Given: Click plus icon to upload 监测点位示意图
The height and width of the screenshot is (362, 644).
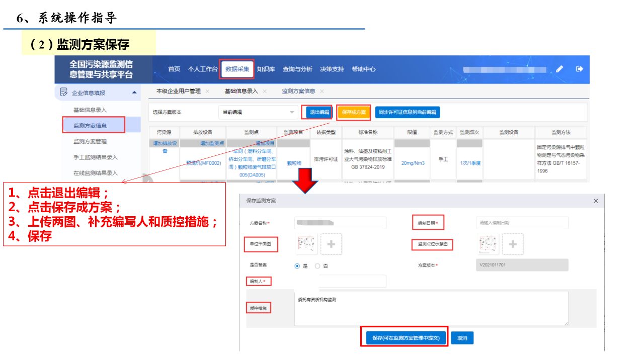Looking at the screenshot, I should coord(512,244).
